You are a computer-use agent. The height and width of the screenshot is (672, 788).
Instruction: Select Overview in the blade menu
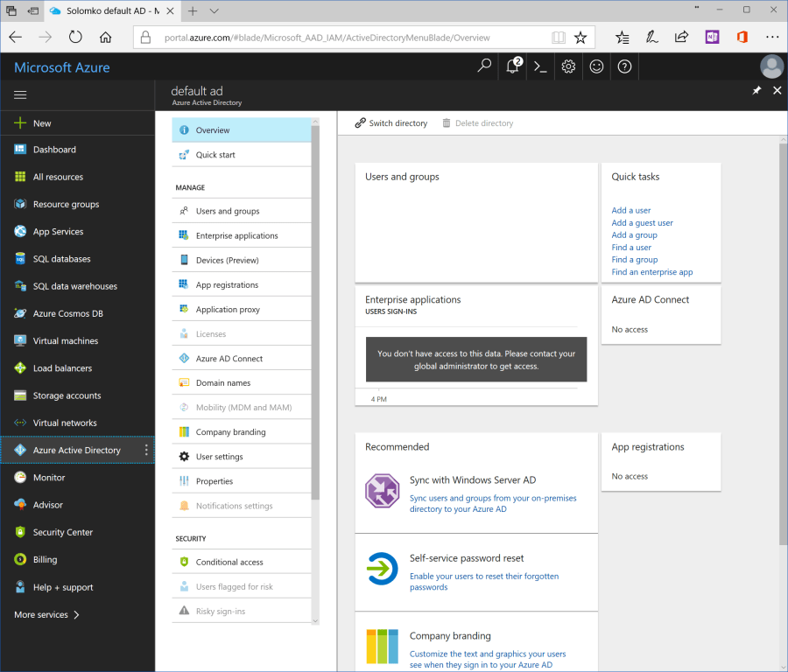click(x=242, y=130)
